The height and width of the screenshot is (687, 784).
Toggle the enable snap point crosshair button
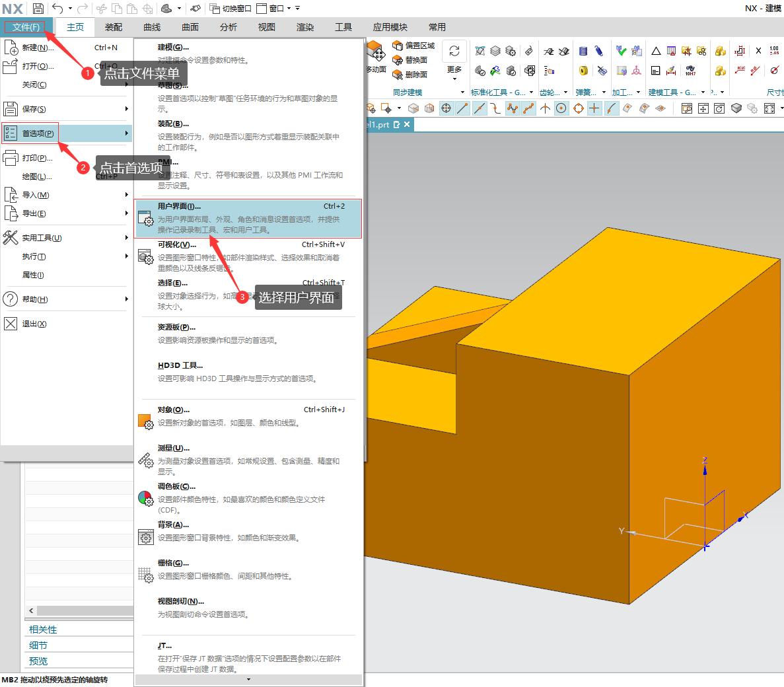[x=446, y=108]
